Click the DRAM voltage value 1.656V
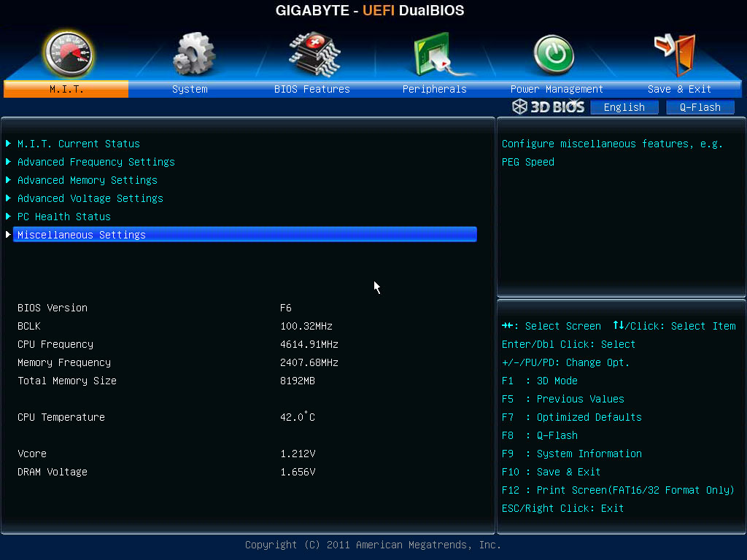The image size is (747, 560). coord(298,472)
